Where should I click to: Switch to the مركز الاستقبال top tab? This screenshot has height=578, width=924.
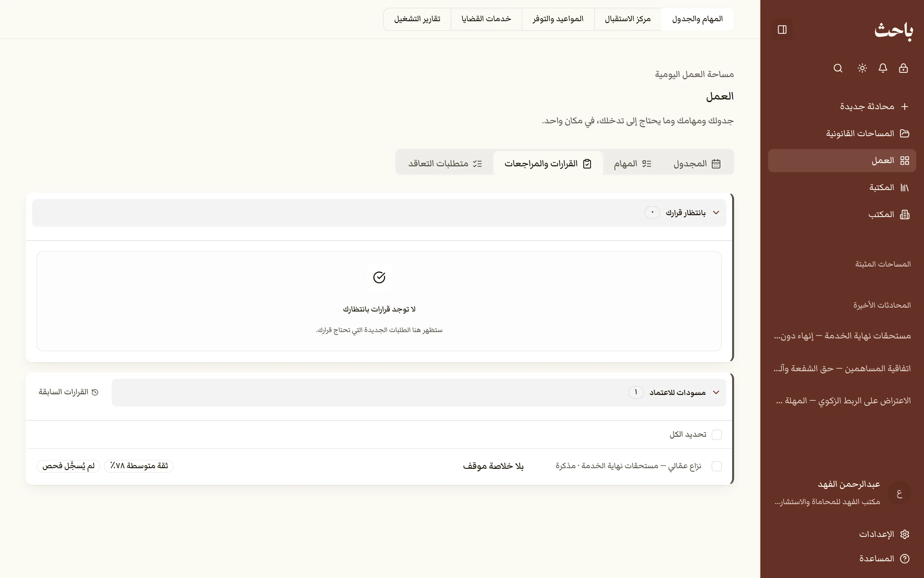point(628,19)
